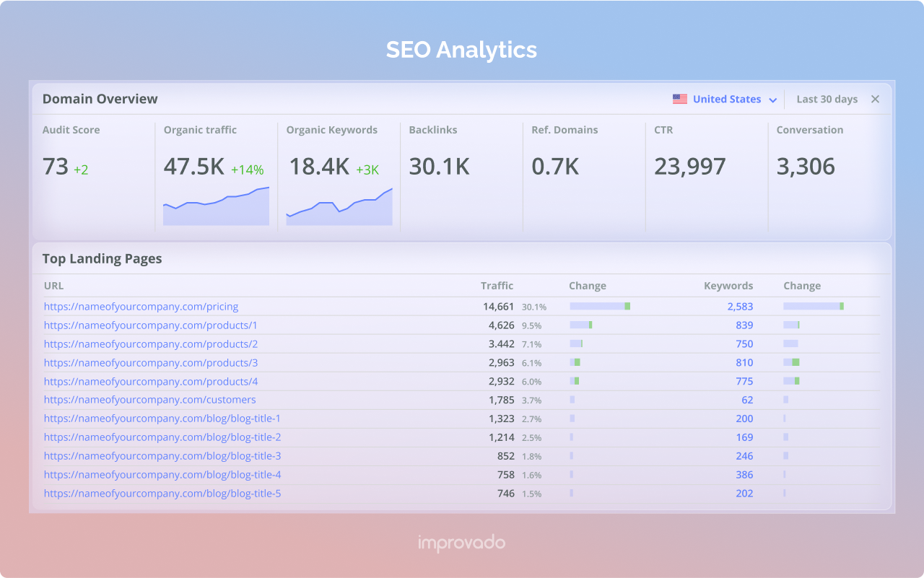
Task: Open the pricing page link
Action: tap(141, 306)
